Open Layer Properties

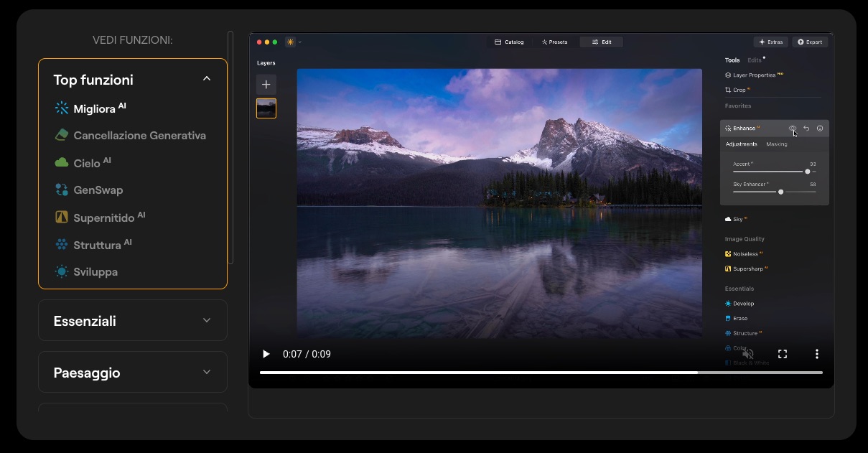point(753,75)
